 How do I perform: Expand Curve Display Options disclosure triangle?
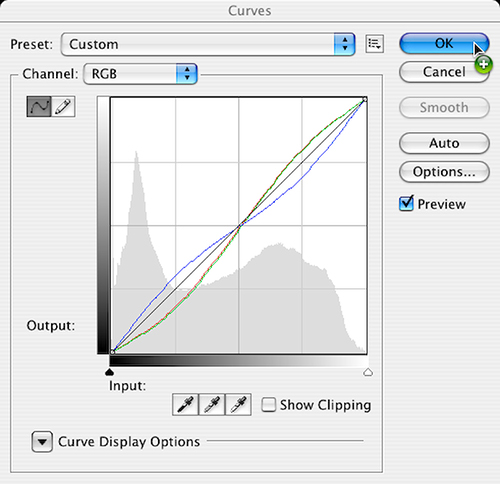42,442
